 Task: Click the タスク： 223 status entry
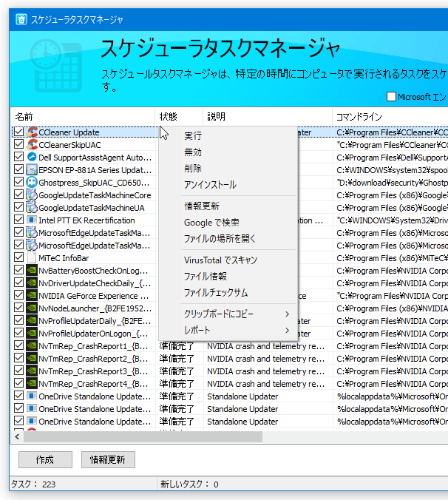click(33, 484)
